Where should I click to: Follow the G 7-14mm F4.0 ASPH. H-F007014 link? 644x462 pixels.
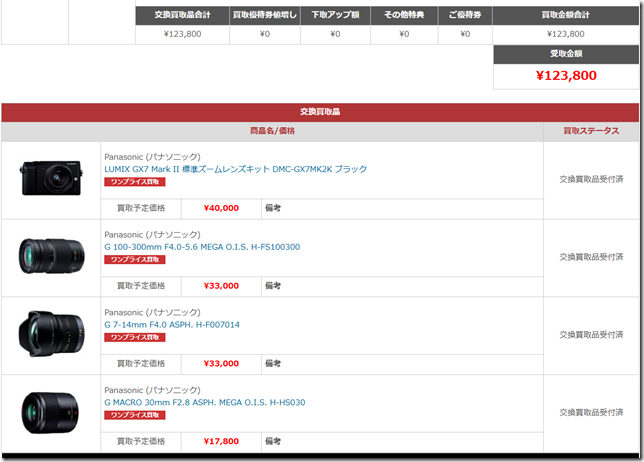coord(174,325)
